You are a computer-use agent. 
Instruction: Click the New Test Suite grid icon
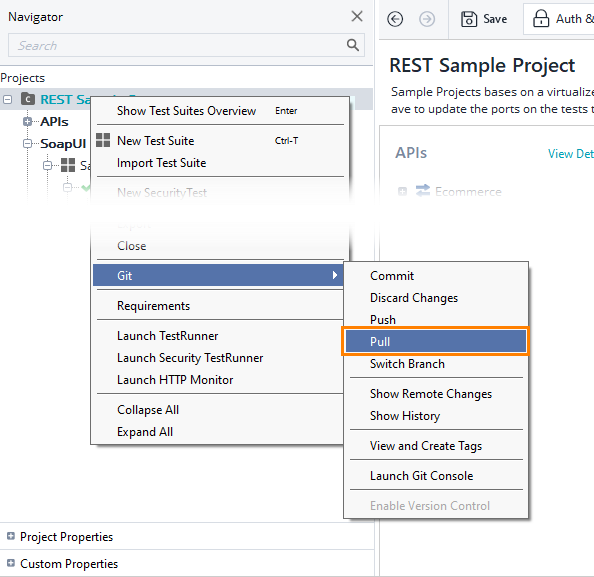tap(103, 140)
